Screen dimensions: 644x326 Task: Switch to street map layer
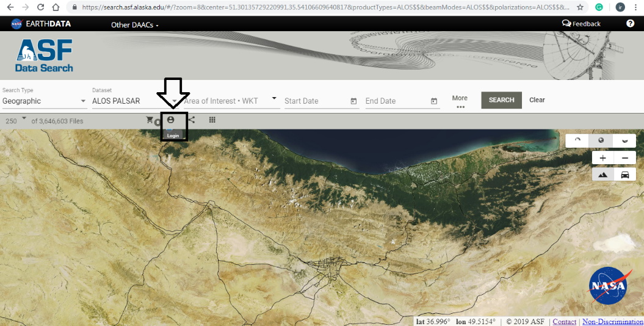point(624,175)
